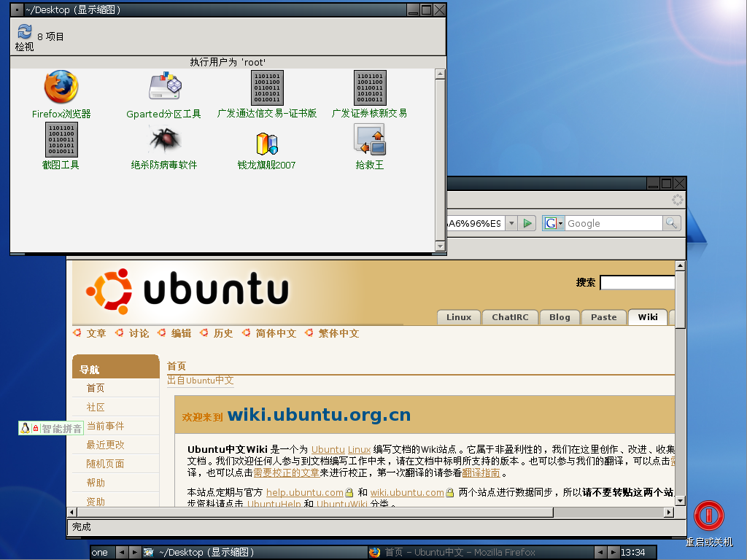Click the right arrow beside the taskbar clock
The height and width of the screenshot is (560, 747).
pyautogui.click(x=614, y=553)
